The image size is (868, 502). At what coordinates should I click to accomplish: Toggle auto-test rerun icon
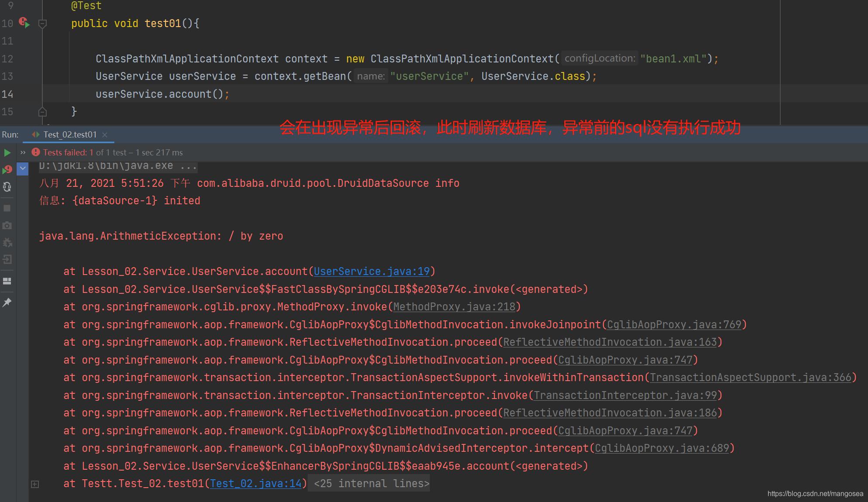pyautogui.click(x=7, y=187)
